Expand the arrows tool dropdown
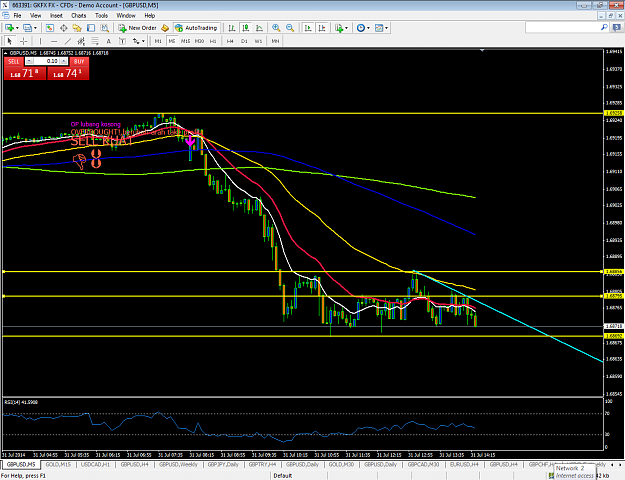 click(x=143, y=41)
